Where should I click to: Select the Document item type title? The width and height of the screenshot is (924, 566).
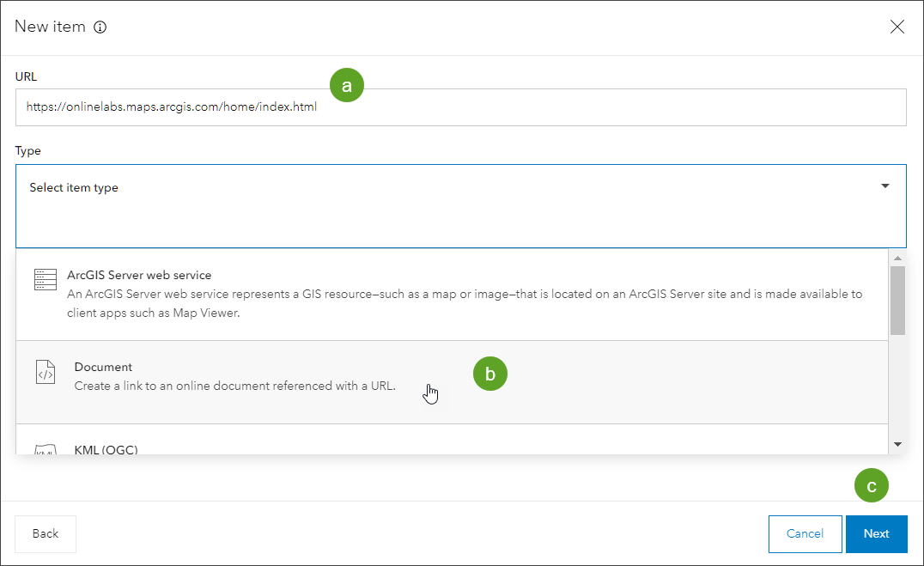[x=103, y=367]
